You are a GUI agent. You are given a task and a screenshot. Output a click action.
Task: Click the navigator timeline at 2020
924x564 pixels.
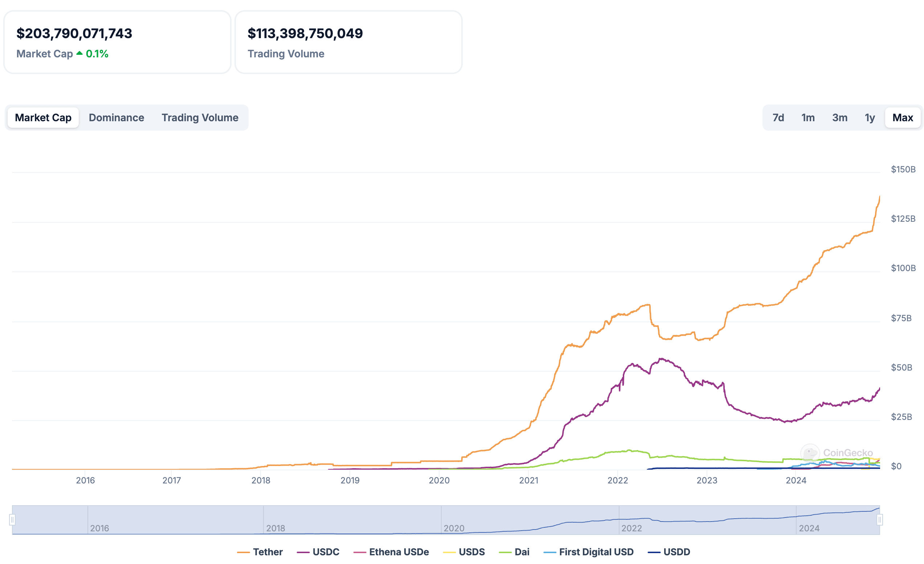coord(454,528)
